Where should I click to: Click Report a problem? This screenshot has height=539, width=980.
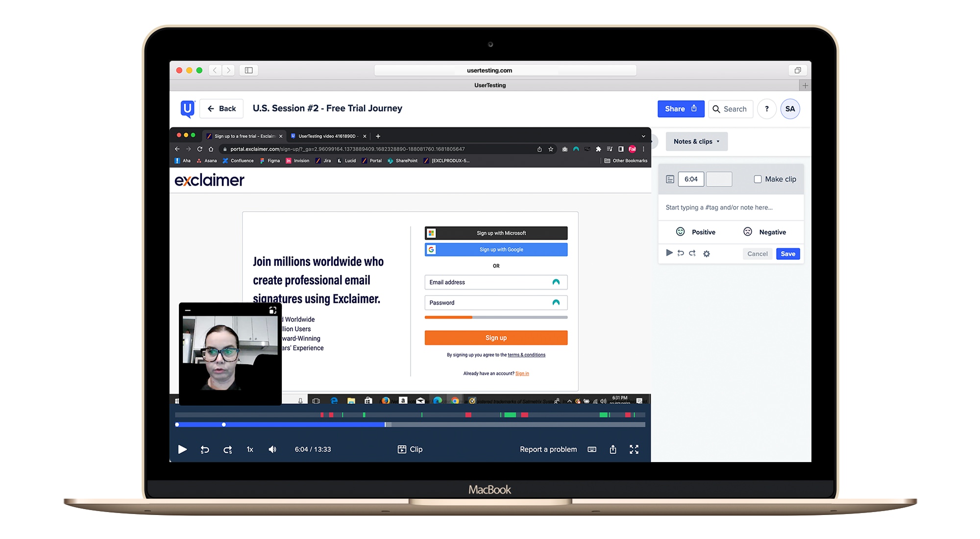[548, 449]
